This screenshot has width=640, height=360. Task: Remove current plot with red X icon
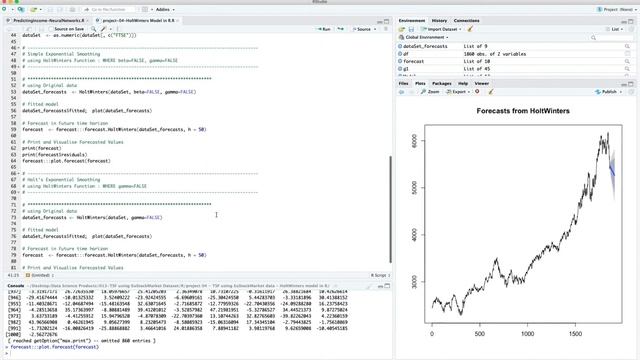(477, 91)
